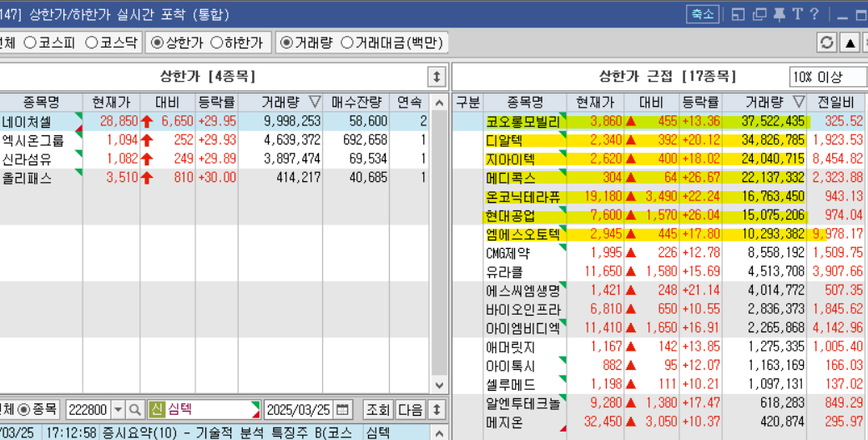Click the 매수잔량 column header
868x440 pixels.
point(356,102)
